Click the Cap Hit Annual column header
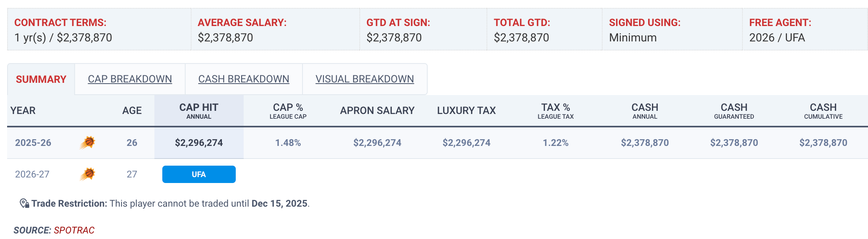This screenshot has height=239, width=868. 199,111
